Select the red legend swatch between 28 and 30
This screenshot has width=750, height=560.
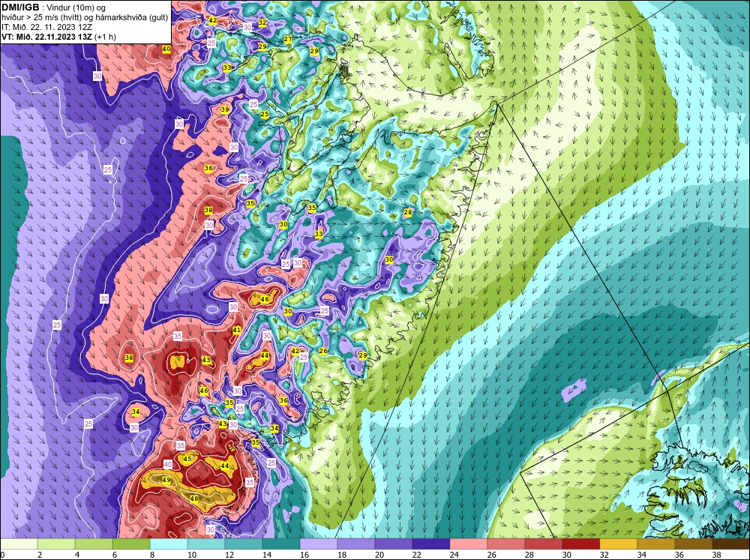(543, 544)
